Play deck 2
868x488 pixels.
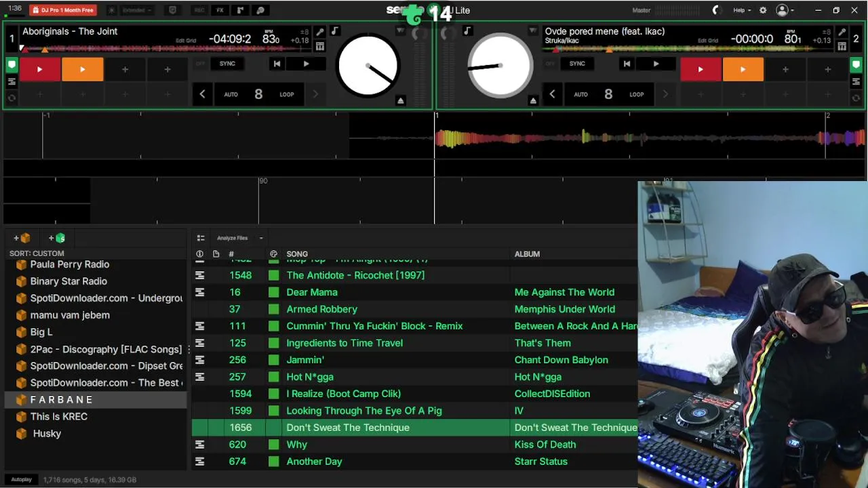point(656,64)
